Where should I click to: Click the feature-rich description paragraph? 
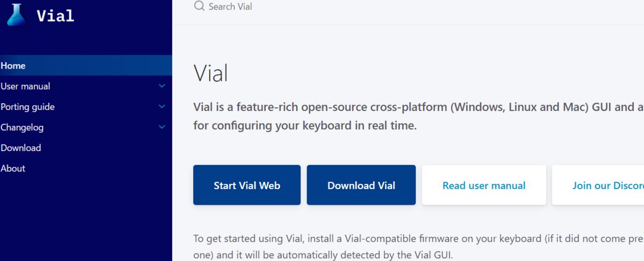[418, 117]
